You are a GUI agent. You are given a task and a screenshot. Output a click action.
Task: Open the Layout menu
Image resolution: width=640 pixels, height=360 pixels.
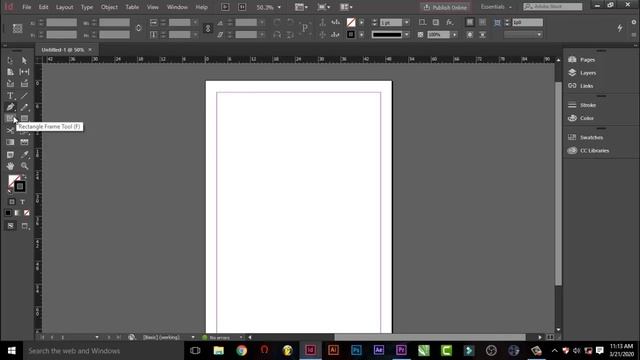click(64, 7)
